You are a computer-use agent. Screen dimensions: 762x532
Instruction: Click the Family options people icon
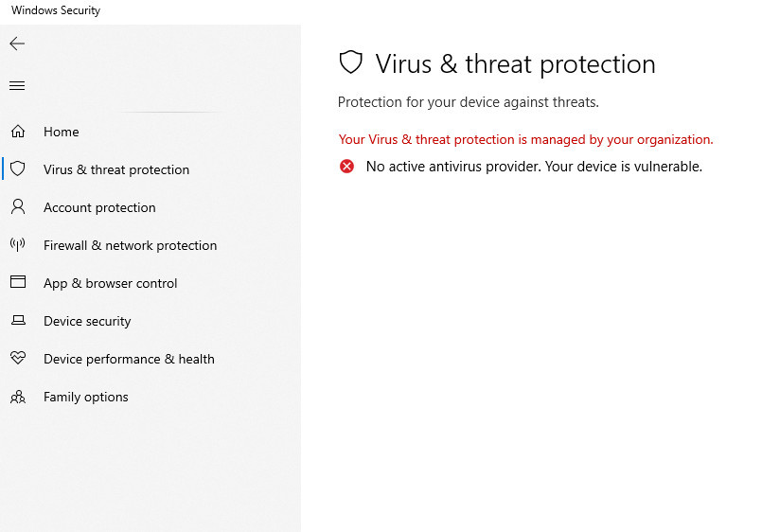(18, 397)
